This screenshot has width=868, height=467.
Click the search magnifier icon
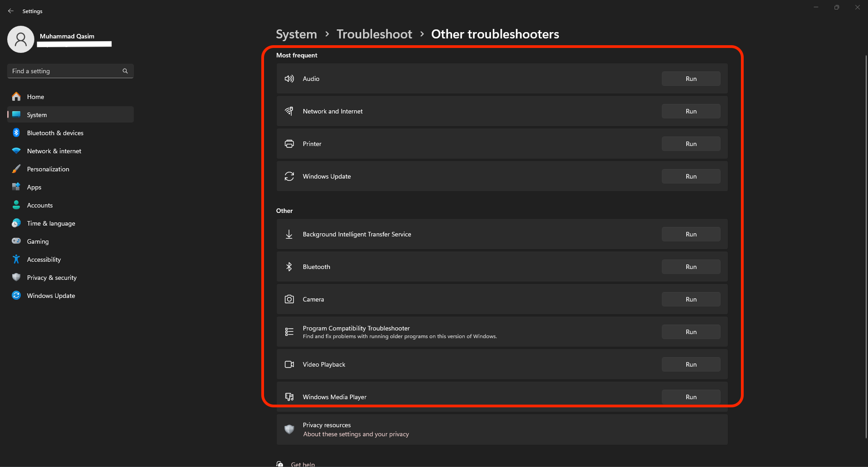(x=125, y=71)
